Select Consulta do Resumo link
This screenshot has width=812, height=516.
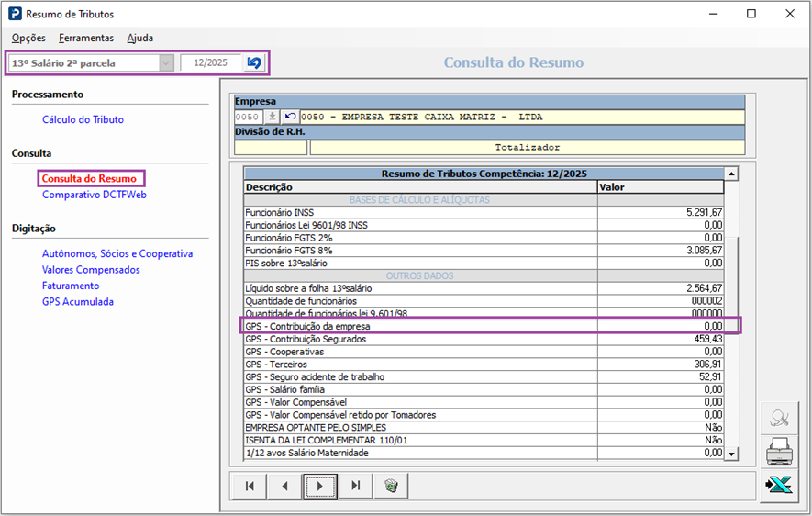pos(89,179)
